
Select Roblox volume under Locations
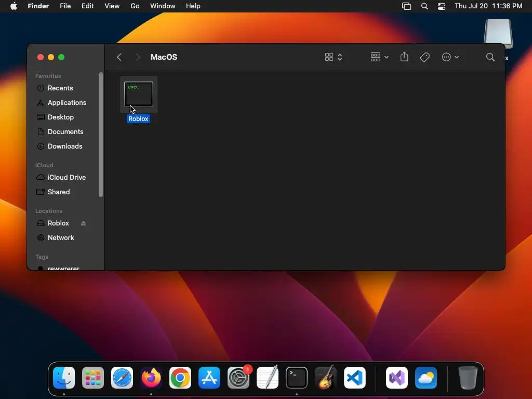pos(58,223)
